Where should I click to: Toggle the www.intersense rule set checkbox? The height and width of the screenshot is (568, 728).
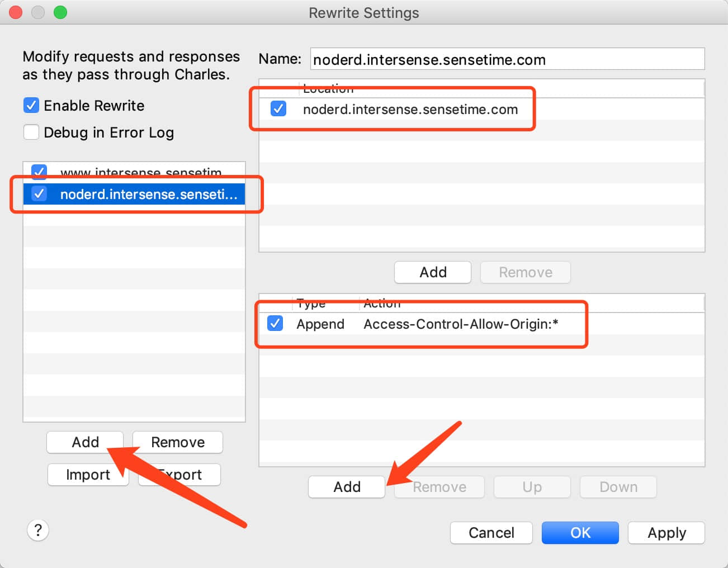click(39, 172)
